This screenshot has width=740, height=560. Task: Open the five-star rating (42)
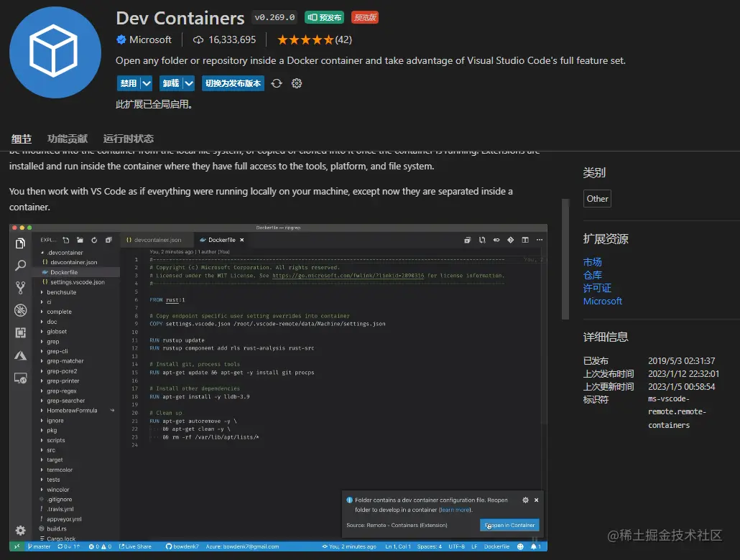pyautogui.click(x=314, y=40)
